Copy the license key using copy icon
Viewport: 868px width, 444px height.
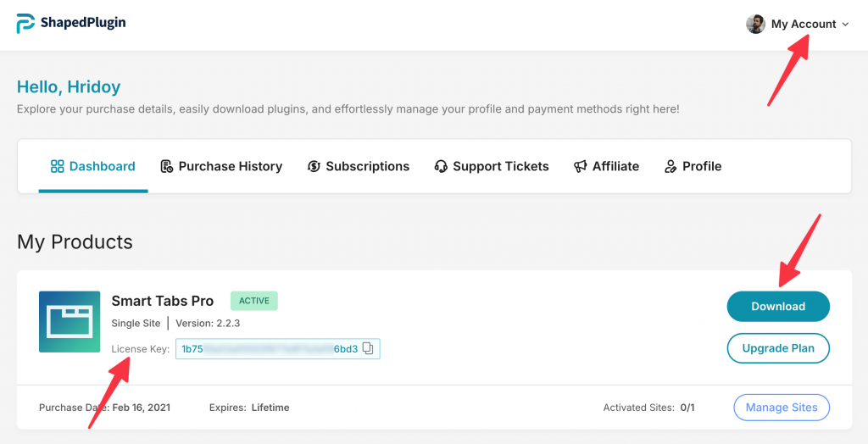point(368,349)
